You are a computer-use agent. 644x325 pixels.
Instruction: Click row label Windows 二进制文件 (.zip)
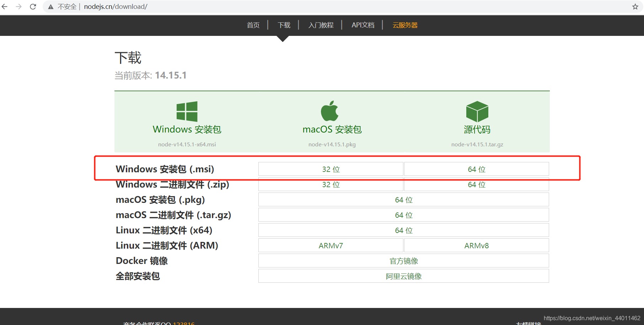(x=172, y=184)
